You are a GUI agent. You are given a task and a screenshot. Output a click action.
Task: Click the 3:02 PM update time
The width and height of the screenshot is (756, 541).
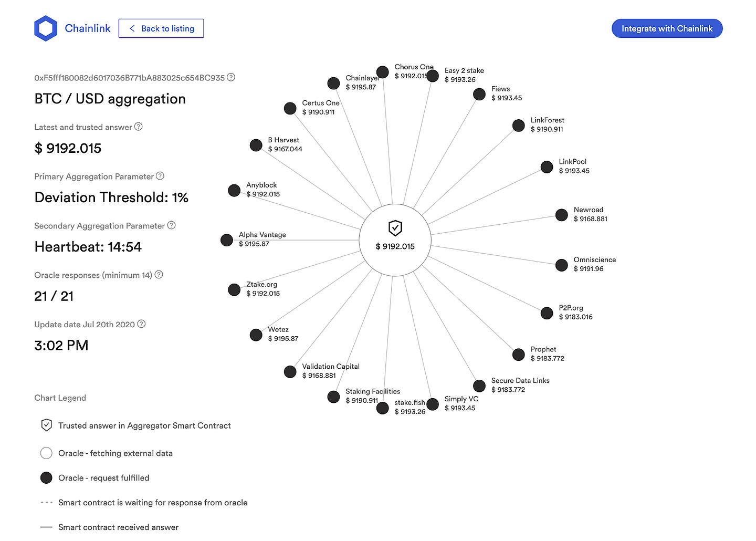[61, 346]
